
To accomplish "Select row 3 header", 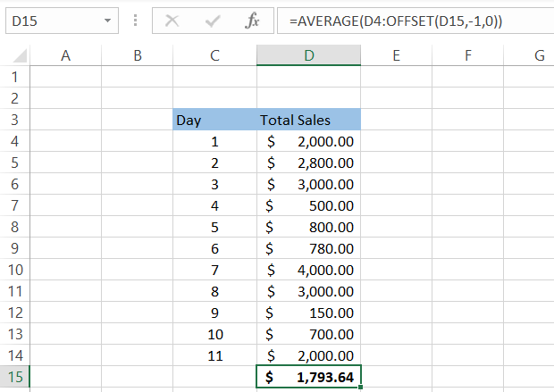I will pos(14,120).
